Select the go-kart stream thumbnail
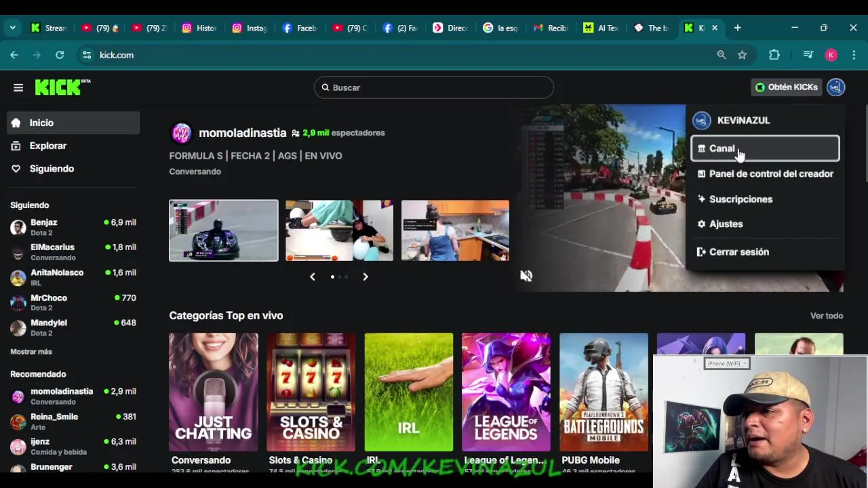This screenshot has height=488, width=868. [224, 230]
